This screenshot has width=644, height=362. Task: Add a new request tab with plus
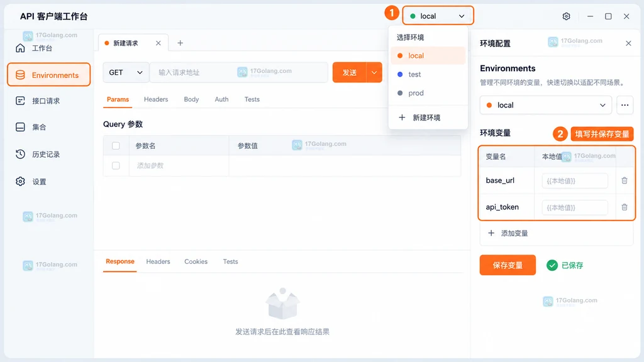[x=180, y=43]
